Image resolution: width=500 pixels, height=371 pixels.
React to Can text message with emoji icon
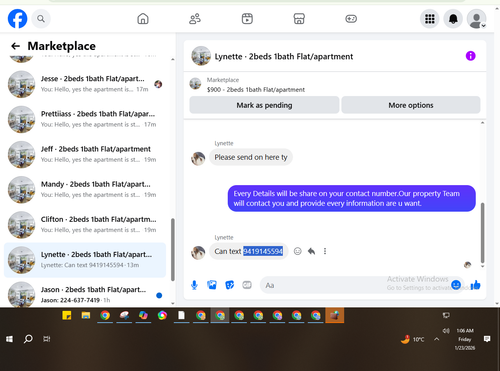pyautogui.click(x=298, y=251)
